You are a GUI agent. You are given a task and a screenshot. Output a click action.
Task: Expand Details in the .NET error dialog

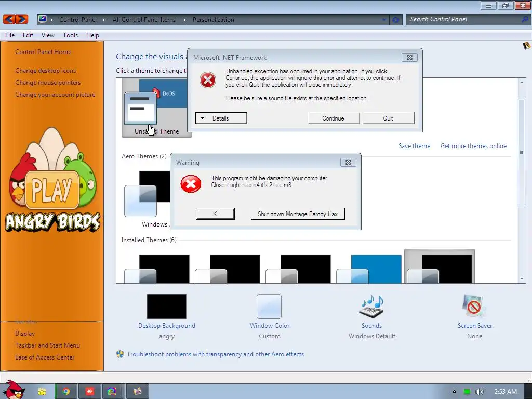(x=221, y=118)
